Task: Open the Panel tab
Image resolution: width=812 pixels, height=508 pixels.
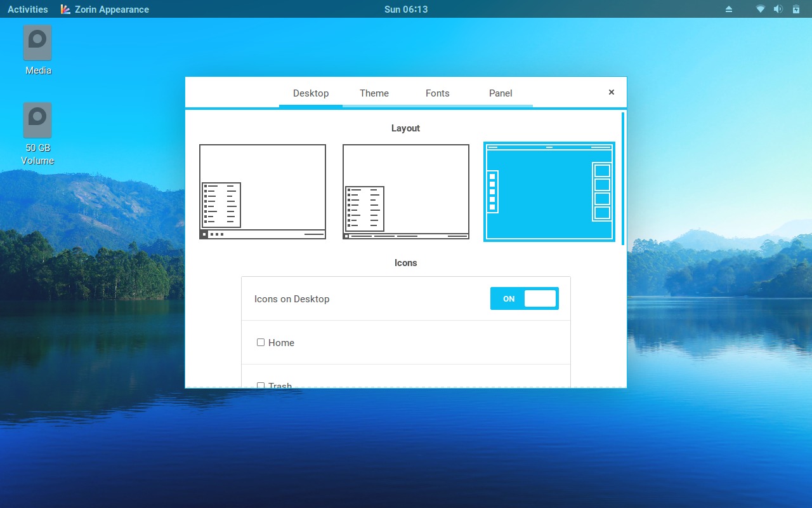Action: (x=501, y=93)
